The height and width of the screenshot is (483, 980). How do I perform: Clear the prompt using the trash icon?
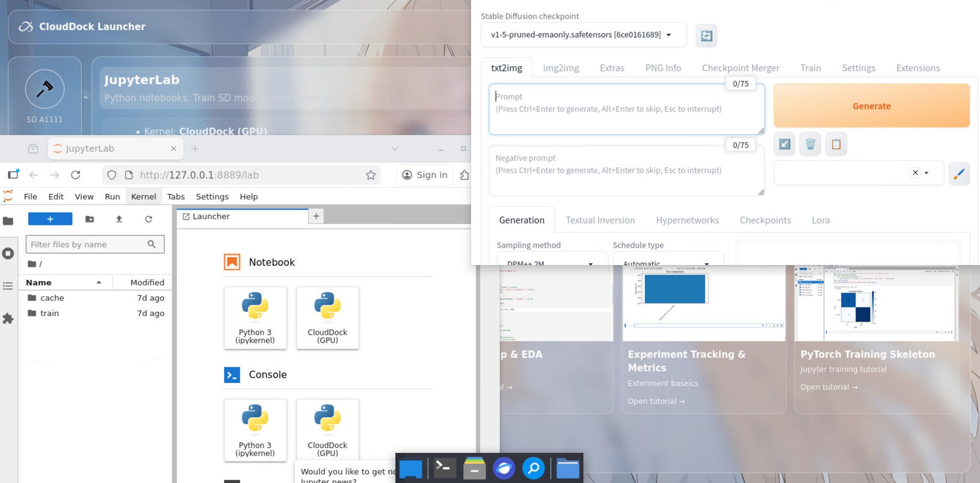tap(810, 144)
